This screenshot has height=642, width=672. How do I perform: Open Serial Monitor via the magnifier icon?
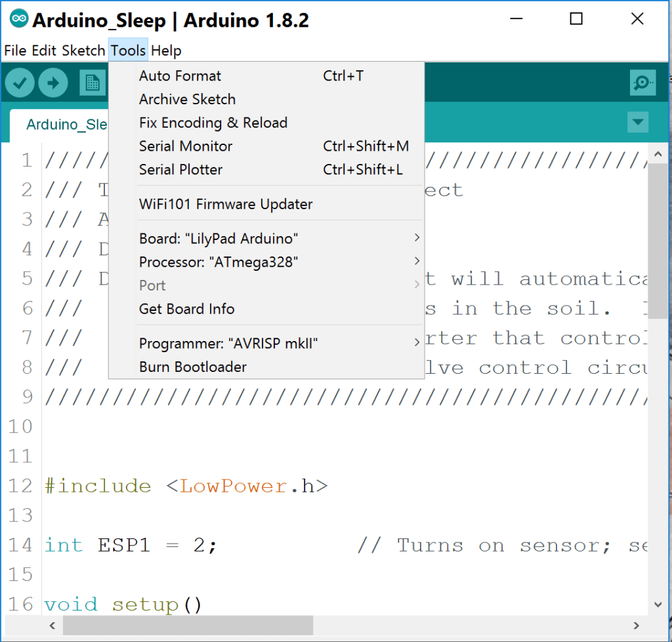(x=642, y=83)
